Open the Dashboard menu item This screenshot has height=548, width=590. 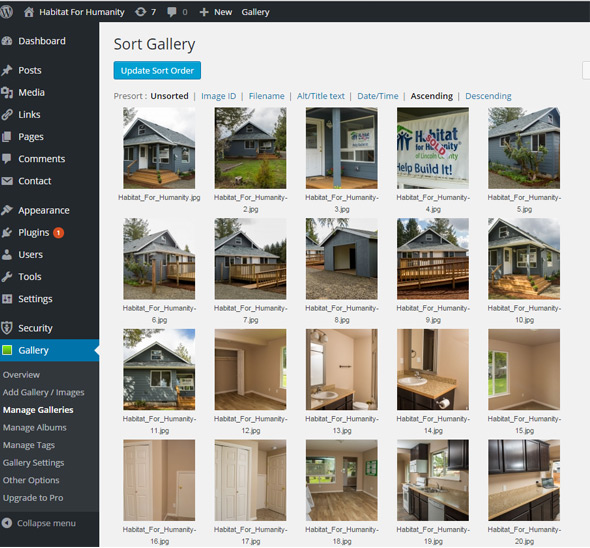click(42, 41)
